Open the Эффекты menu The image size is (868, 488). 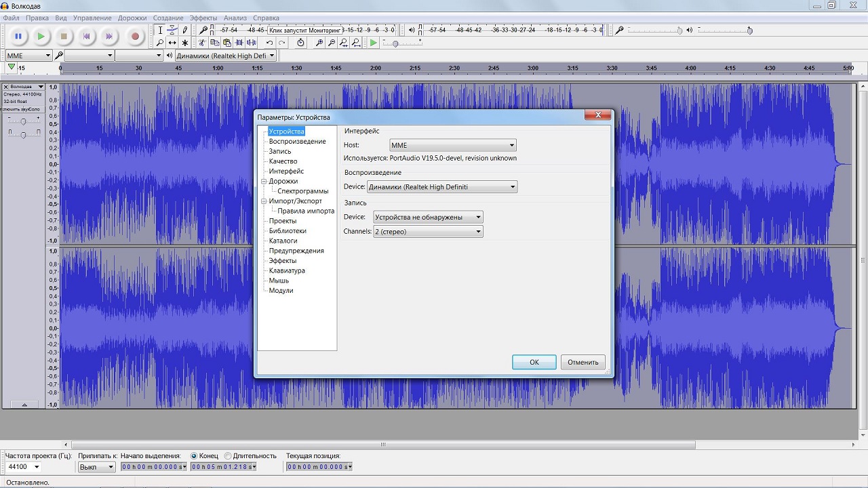pyautogui.click(x=203, y=18)
